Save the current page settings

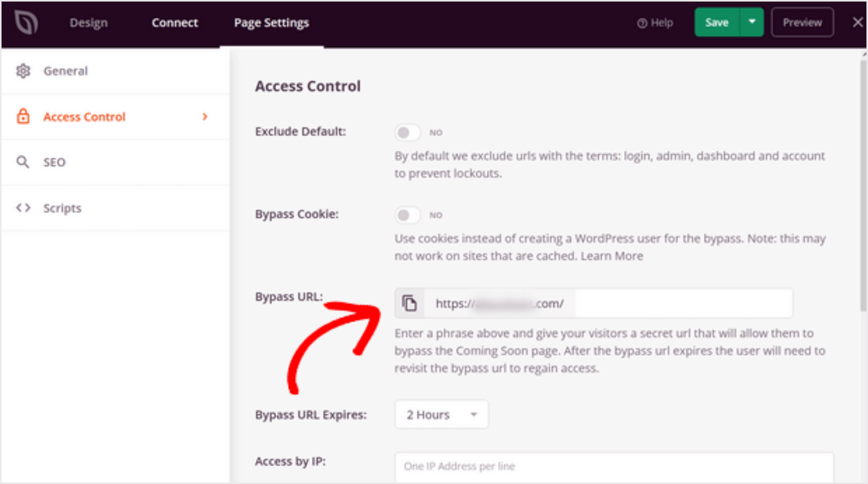point(716,22)
